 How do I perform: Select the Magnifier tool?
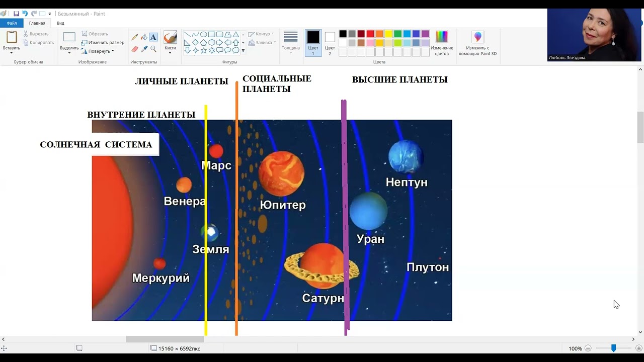(153, 49)
